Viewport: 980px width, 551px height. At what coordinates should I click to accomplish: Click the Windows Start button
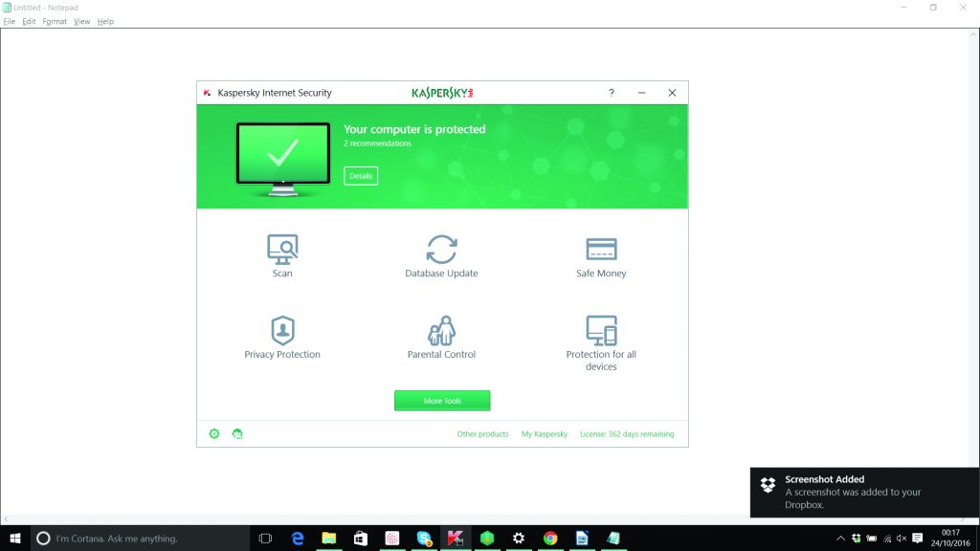15,538
